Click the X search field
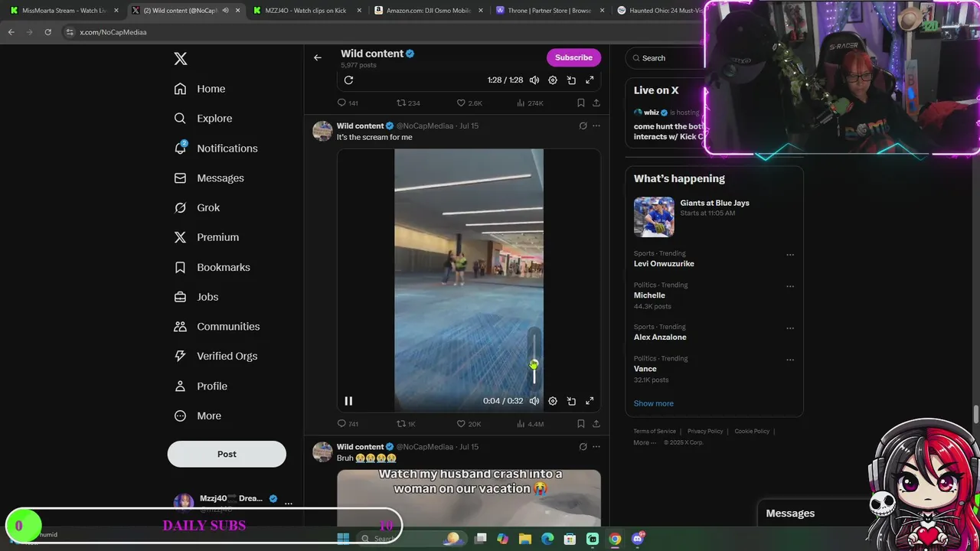 pyautogui.click(x=665, y=58)
